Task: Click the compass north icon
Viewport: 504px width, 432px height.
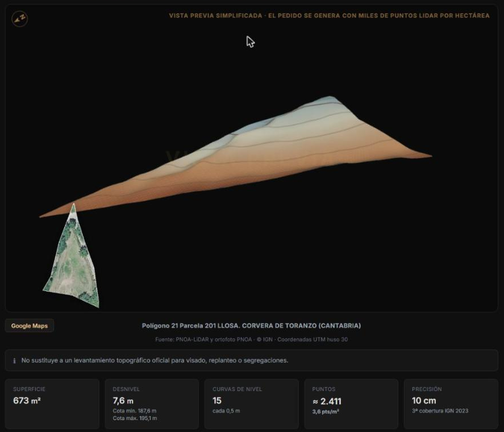Action: click(20, 19)
